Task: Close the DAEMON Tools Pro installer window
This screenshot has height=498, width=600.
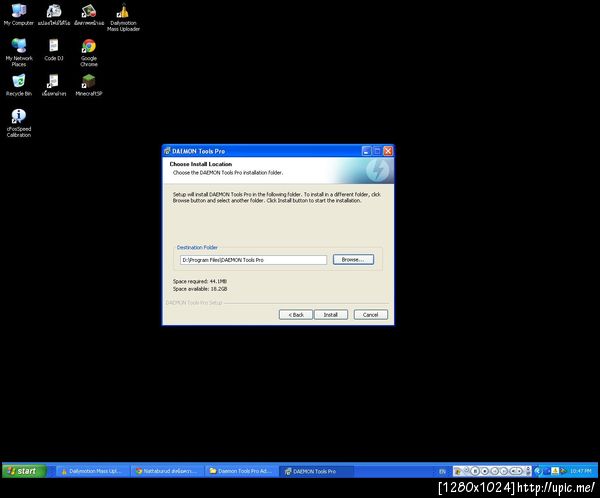Action: (x=388, y=151)
